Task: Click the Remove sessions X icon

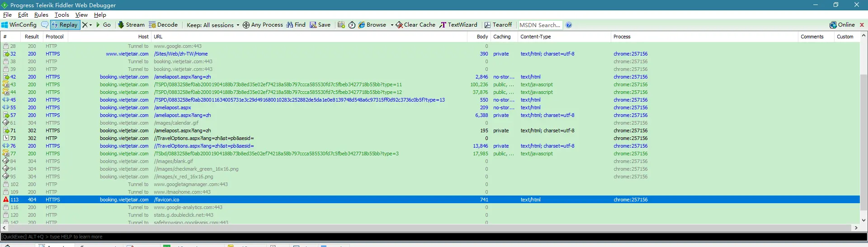Action: (85, 25)
